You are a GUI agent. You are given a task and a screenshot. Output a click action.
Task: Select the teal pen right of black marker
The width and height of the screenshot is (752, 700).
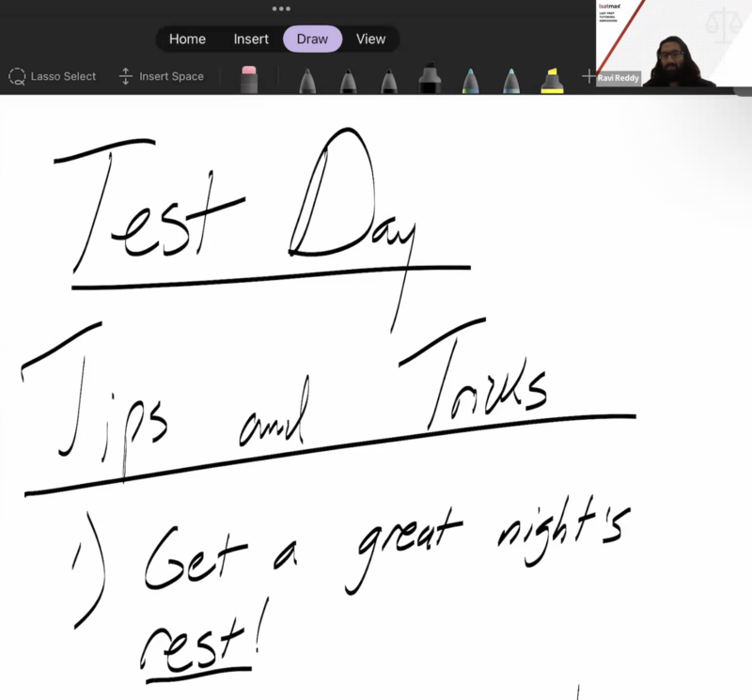[x=471, y=81]
